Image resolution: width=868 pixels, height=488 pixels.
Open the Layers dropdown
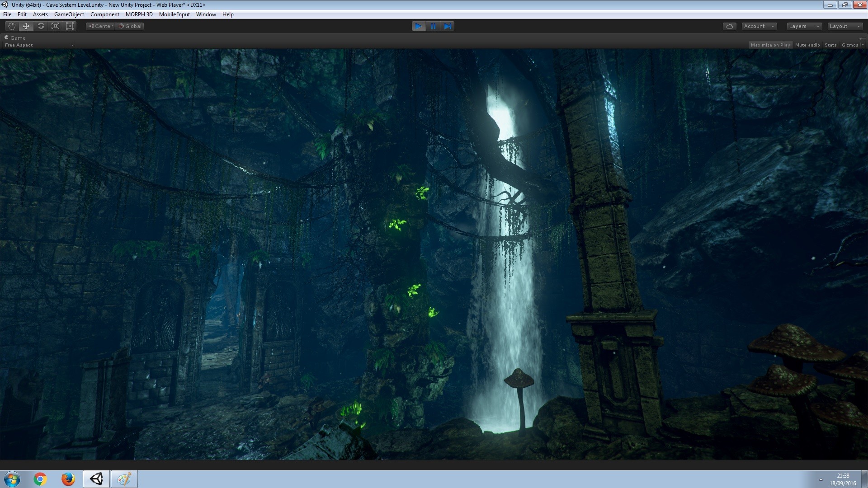pyautogui.click(x=804, y=26)
